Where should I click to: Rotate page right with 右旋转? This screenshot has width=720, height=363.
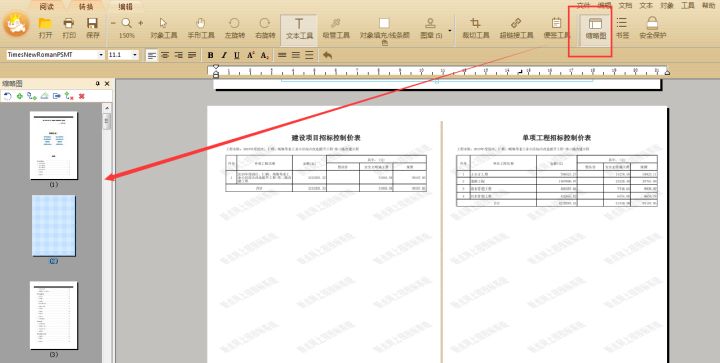pos(265,28)
